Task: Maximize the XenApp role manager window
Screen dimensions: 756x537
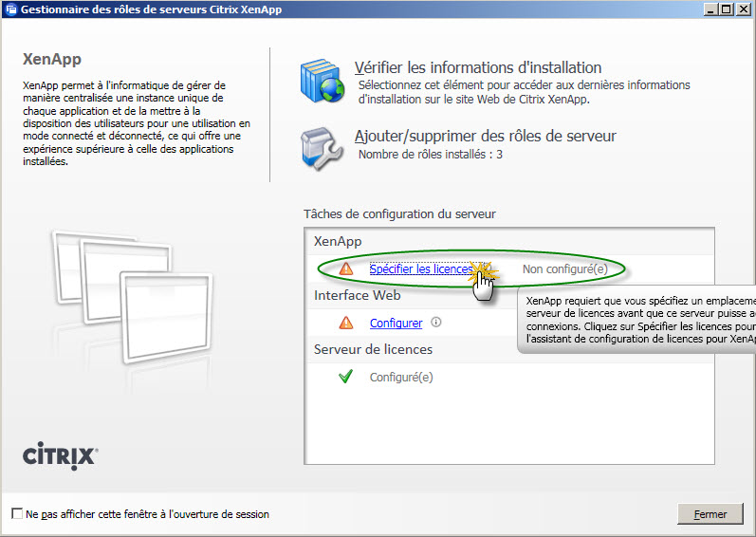Action: pyautogui.click(x=726, y=9)
